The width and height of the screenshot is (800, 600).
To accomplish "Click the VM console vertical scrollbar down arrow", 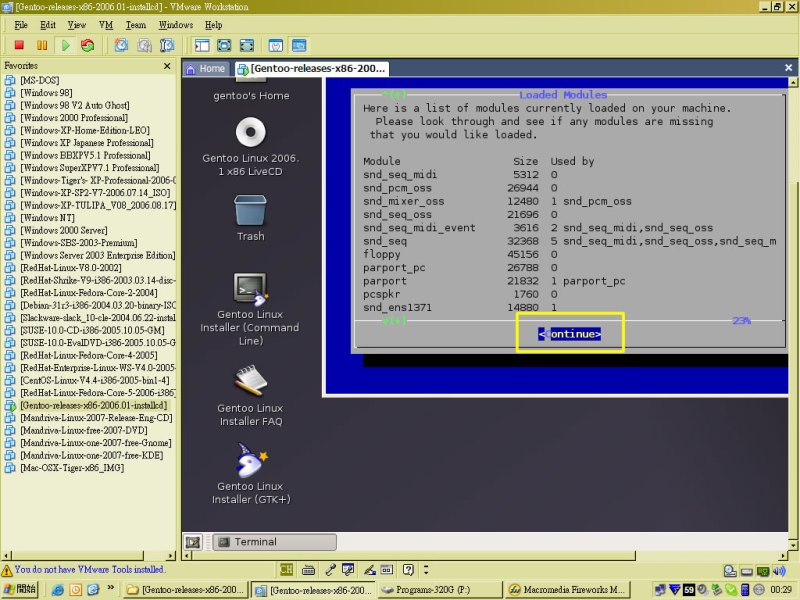I will point(793,545).
